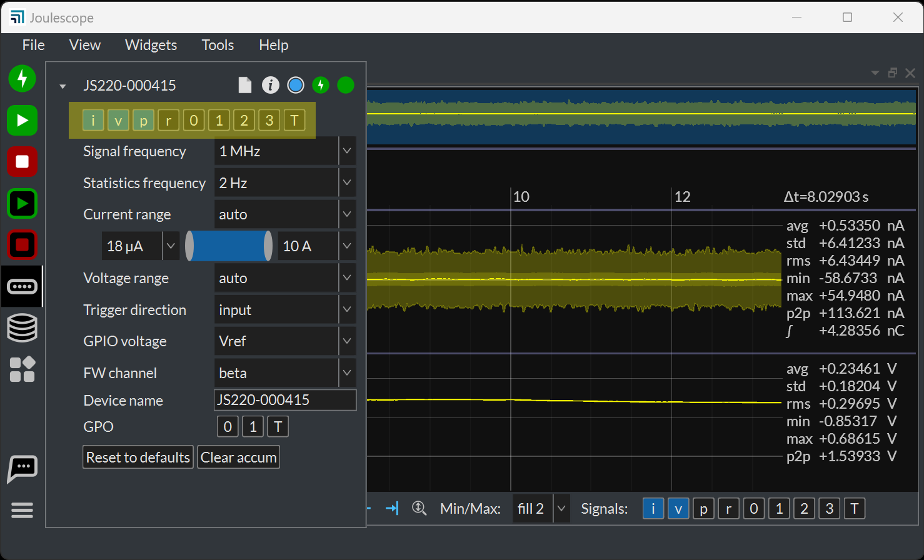The height and width of the screenshot is (560, 924).
Task: Enable waveform signal r in Signals row
Action: click(x=729, y=509)
